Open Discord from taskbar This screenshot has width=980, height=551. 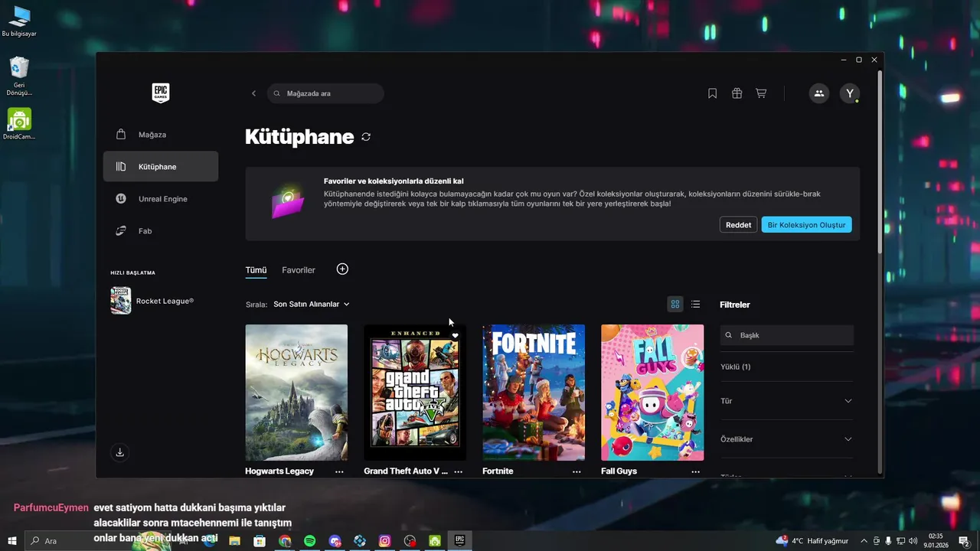pos(335,541)
